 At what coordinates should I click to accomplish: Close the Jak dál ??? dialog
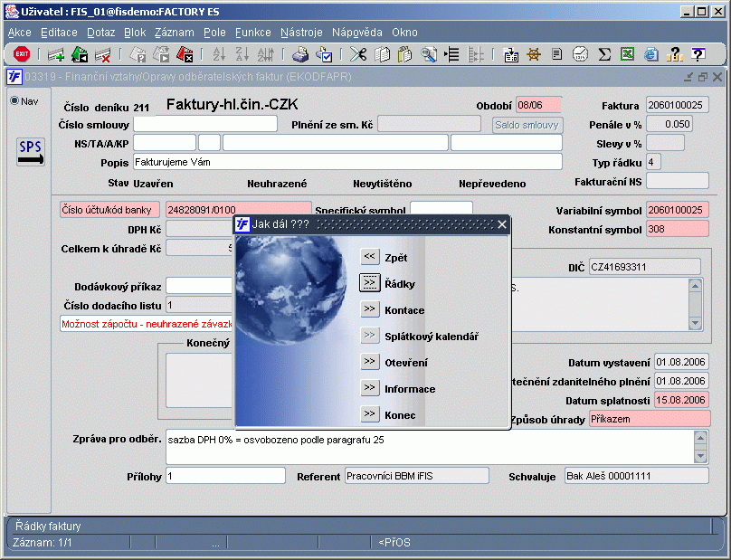click(501, 224)
